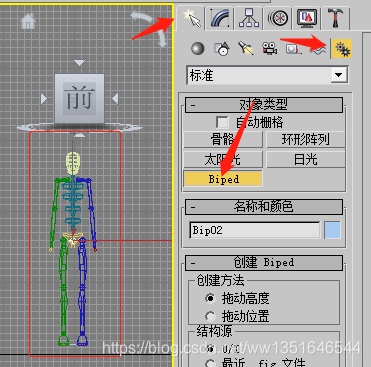Click ViewCube right arrow

pos(115,99)
